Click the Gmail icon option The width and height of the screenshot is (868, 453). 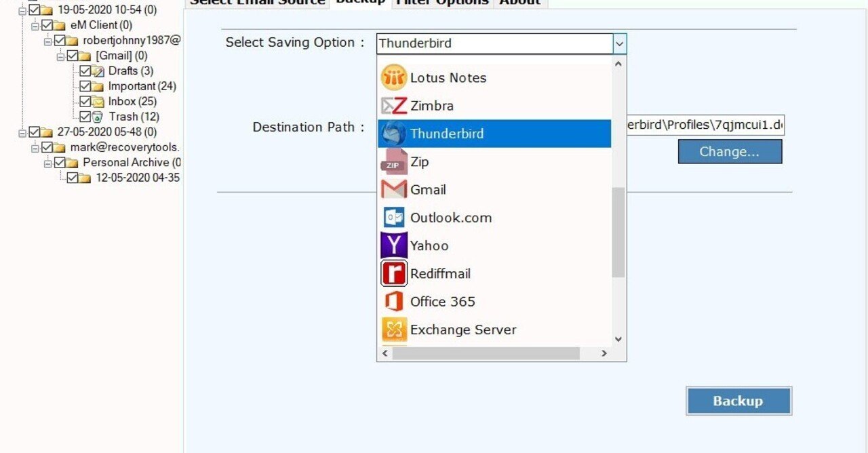point(393,189)
